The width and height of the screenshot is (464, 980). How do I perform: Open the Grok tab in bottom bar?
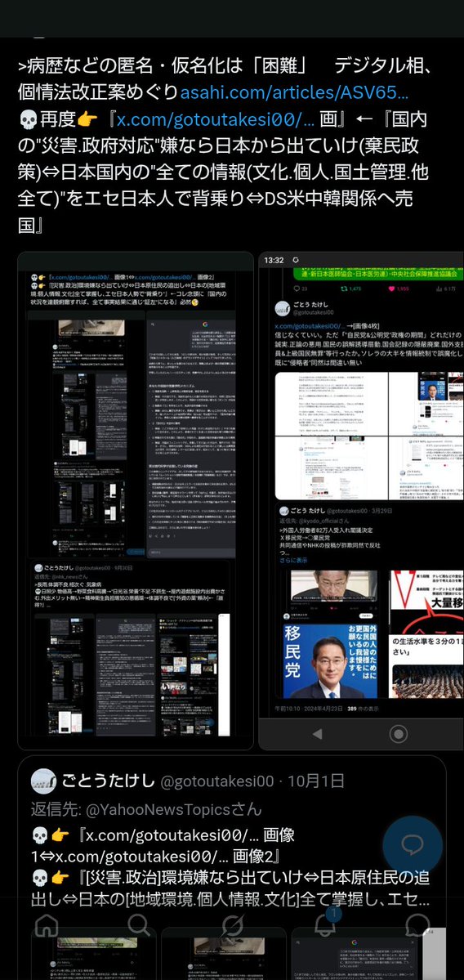coord(232,925)
